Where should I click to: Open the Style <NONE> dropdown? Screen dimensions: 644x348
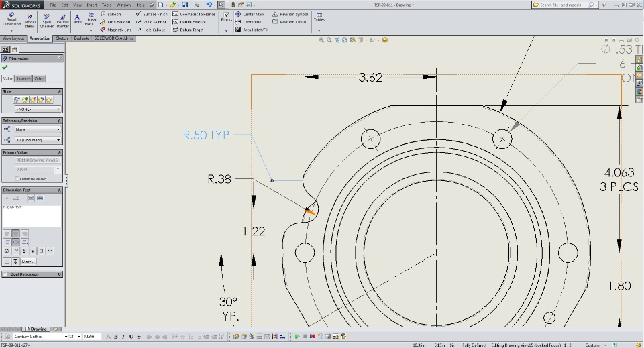click(x=38, y=109)
